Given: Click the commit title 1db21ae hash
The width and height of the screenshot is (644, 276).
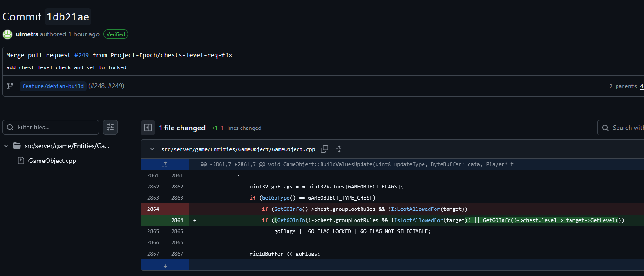Looking at the screenshot, I should point(68,17).
